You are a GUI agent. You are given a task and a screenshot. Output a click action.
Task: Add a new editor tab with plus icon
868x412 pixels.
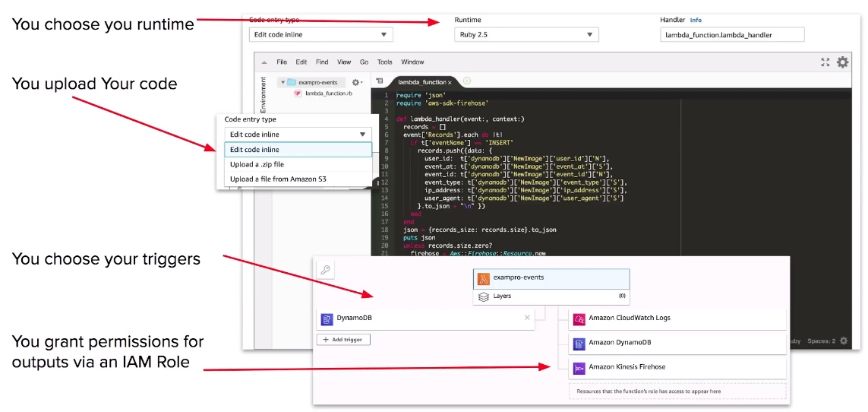coord(467,81)
